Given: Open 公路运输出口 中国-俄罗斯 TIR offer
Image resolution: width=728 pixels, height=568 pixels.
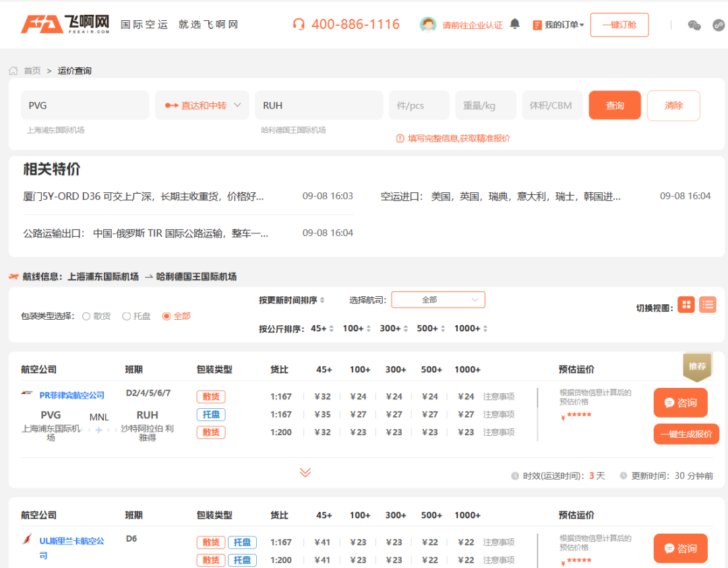Looking at the screenshot, I should 146,233.
